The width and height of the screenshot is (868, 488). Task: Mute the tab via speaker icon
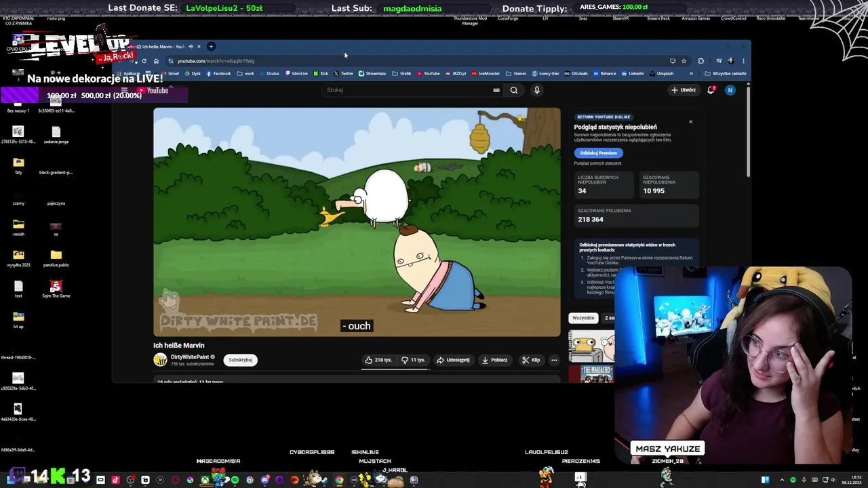coord(191,47)
